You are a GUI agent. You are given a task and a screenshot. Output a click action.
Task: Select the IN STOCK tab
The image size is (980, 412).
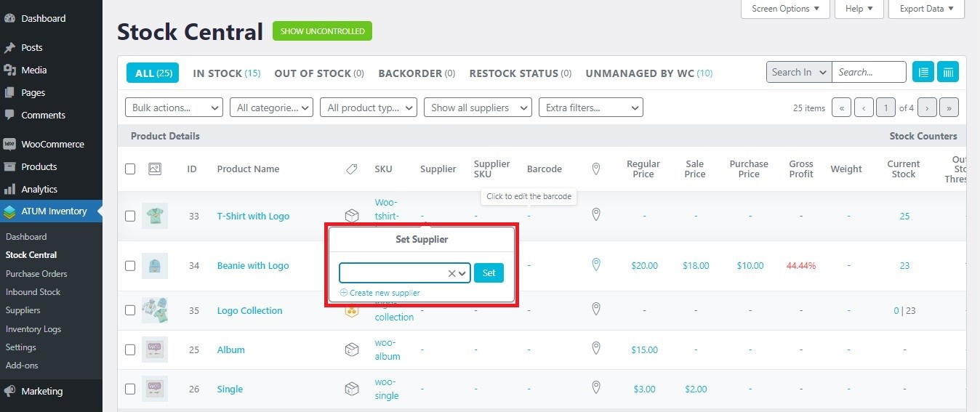(x=226, y=73)
